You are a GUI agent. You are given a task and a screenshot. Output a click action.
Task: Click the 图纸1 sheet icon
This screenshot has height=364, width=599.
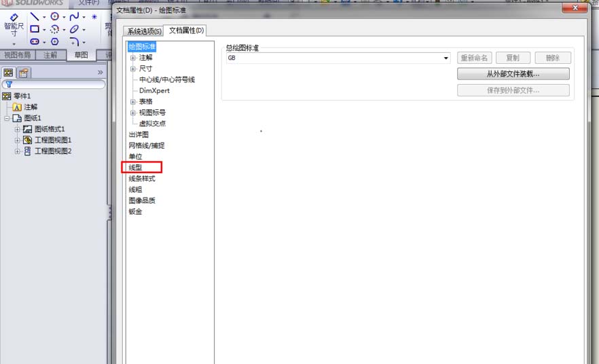(x=17, y=118)
